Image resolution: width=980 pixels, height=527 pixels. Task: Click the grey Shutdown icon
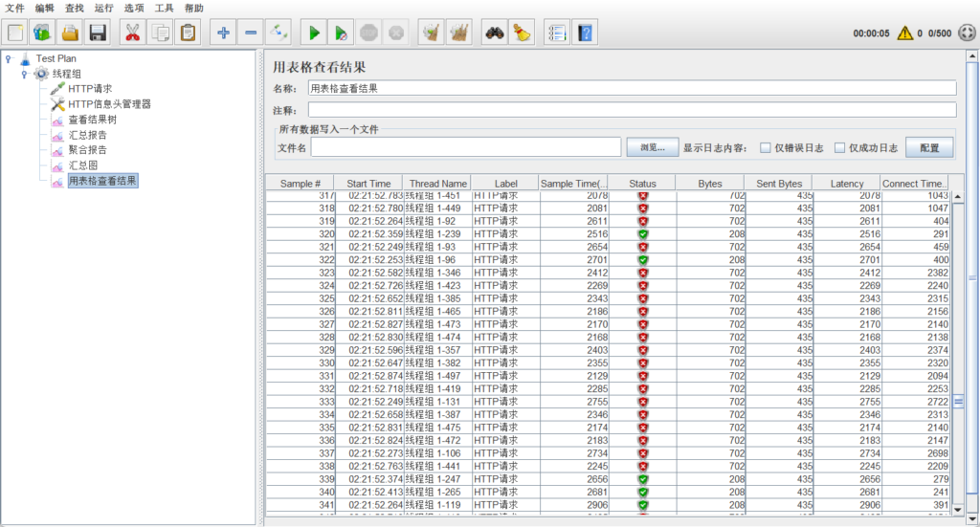(x=396, y=33)
